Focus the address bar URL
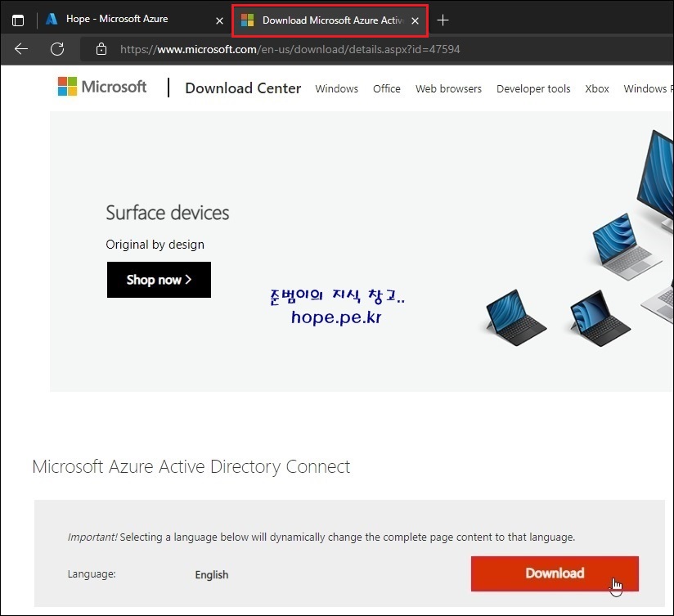Screen dimensions: 674x616 tap(290, 49)
